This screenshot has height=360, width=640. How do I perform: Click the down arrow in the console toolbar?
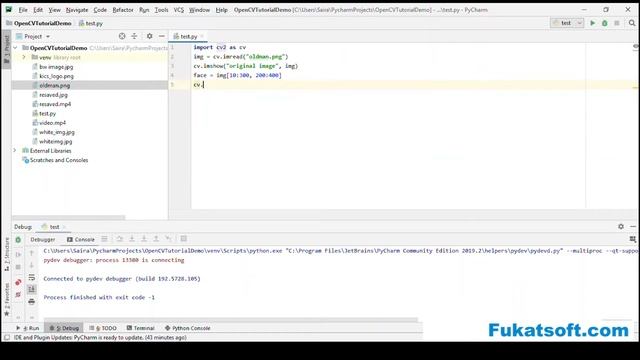point(31,265)
